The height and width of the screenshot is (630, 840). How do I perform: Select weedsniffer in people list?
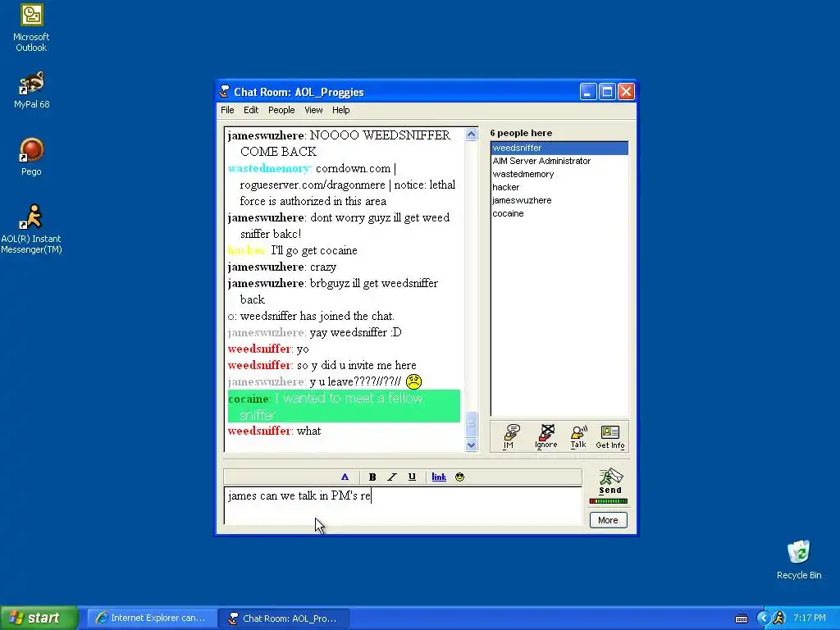coord(559,148)
